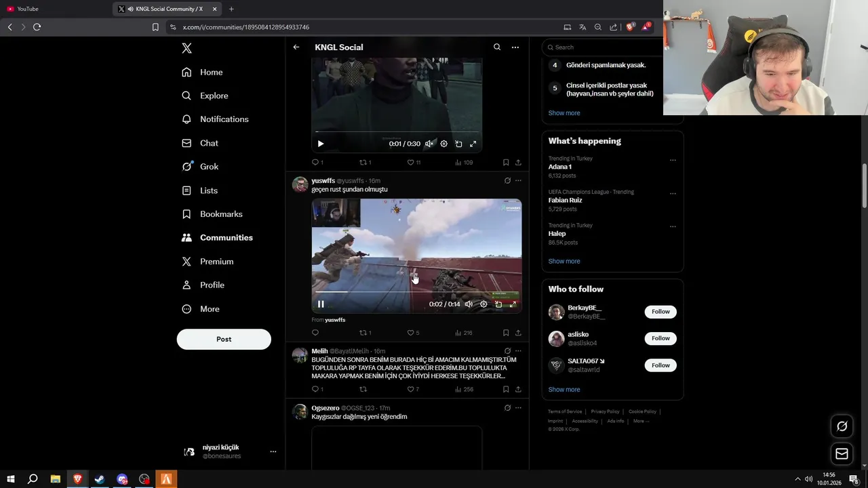This screenshot has height=488, width=868.
Task: Open Grok action on yuswffs post
Action: [507, 181]
